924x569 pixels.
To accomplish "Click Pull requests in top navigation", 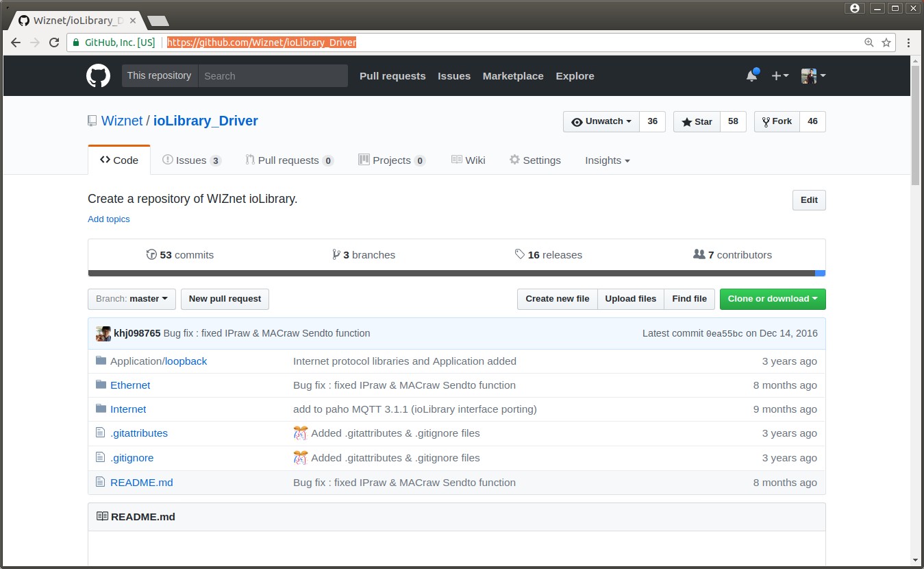I will coord(392,76).
